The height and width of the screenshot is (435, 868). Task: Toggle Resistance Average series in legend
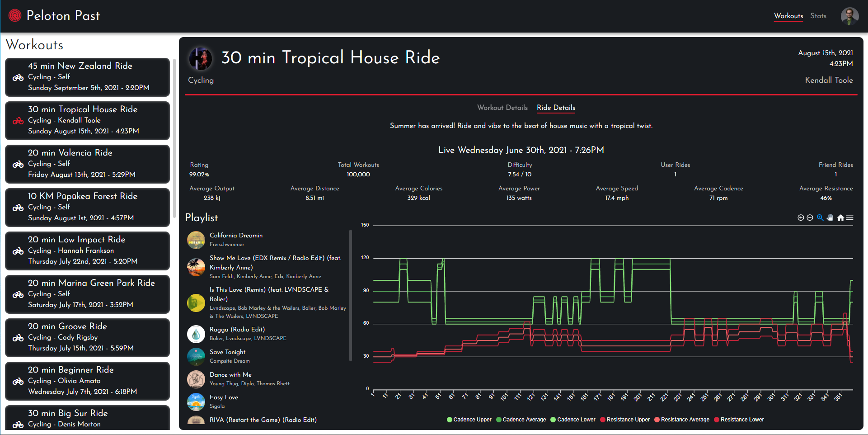(682, 420)
